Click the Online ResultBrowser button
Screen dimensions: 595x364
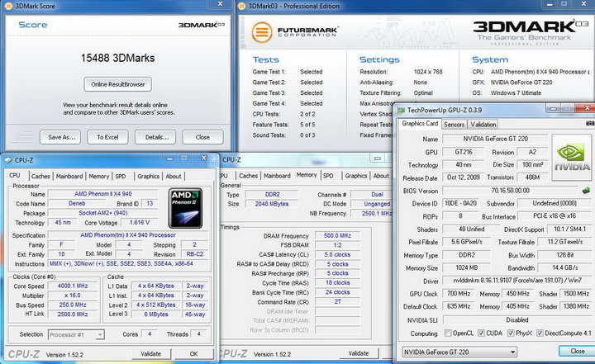coord(117,84)
